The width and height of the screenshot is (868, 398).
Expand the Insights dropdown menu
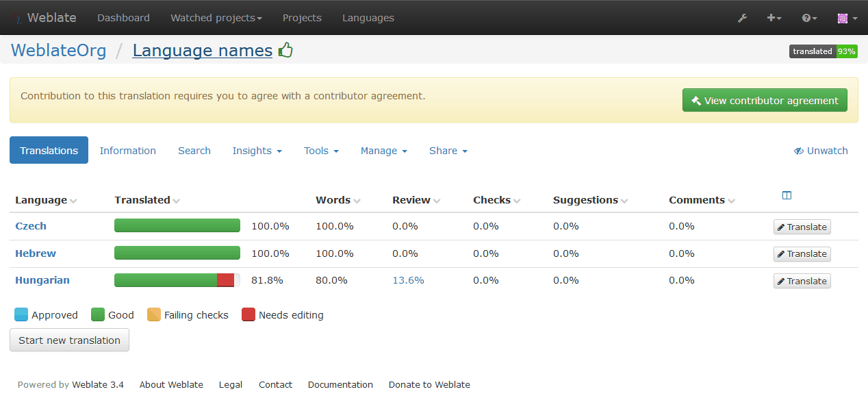pos(257,151)
